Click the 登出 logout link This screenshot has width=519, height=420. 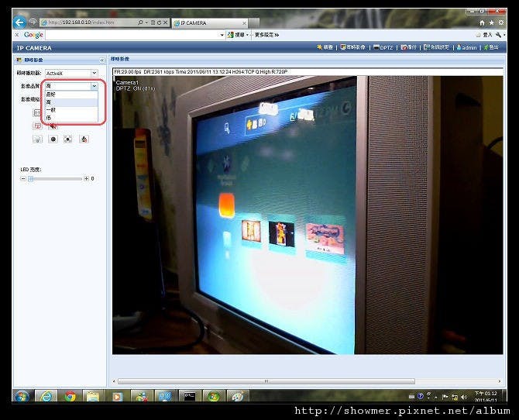tap(491, 47)
